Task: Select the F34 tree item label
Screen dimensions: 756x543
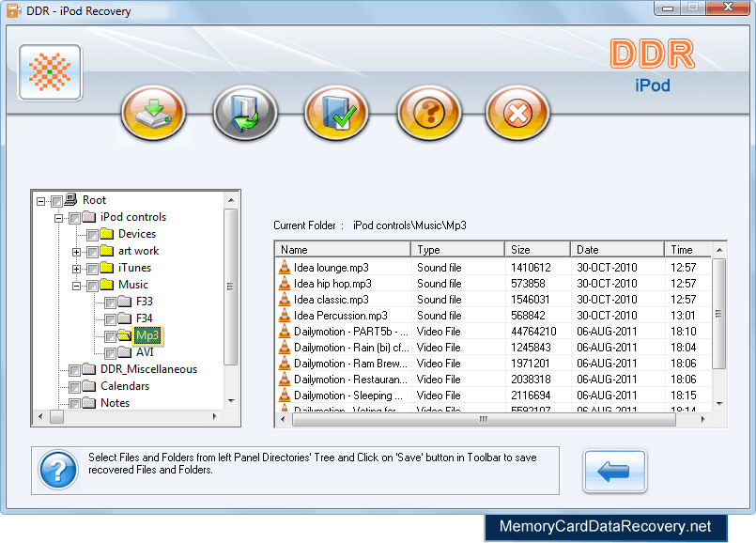Action: tap(145, 318)
